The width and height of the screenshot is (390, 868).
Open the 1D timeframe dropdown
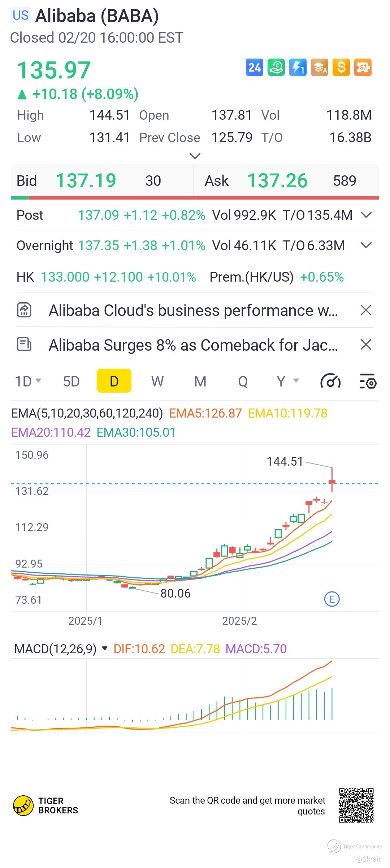(28, 381)
